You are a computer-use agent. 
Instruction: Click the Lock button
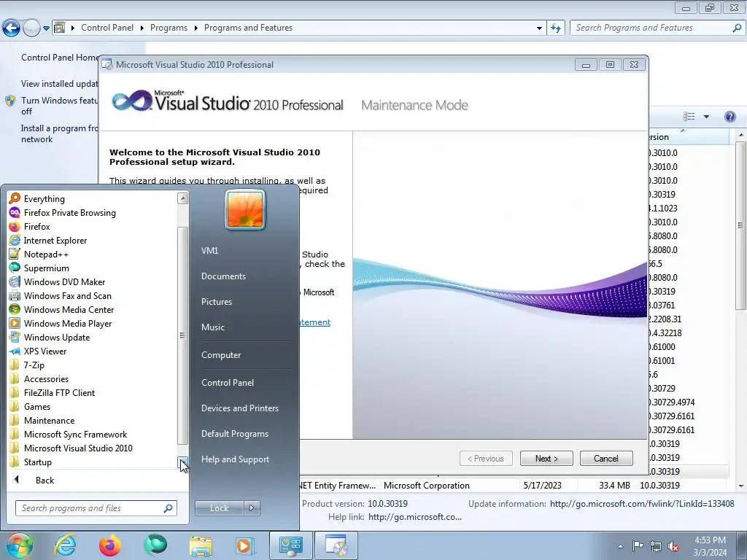pyautogui.click(x=219, y=508)
